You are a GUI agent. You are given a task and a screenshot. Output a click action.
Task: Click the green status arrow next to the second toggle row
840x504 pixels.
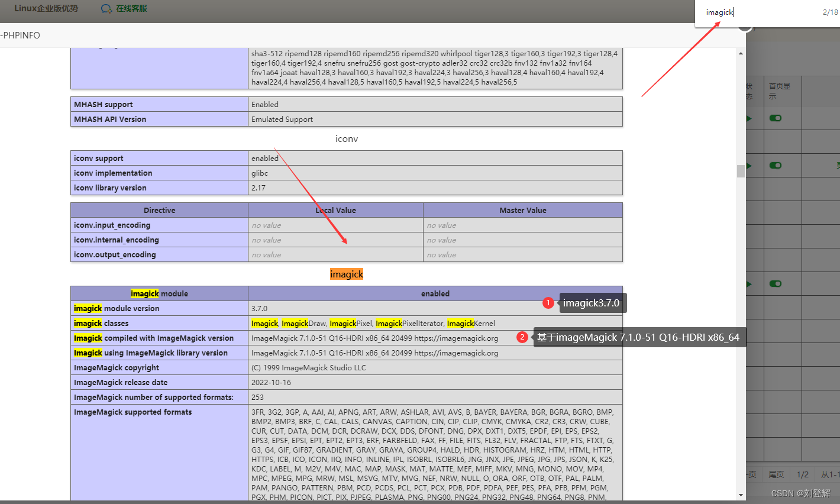click(748, 166)
